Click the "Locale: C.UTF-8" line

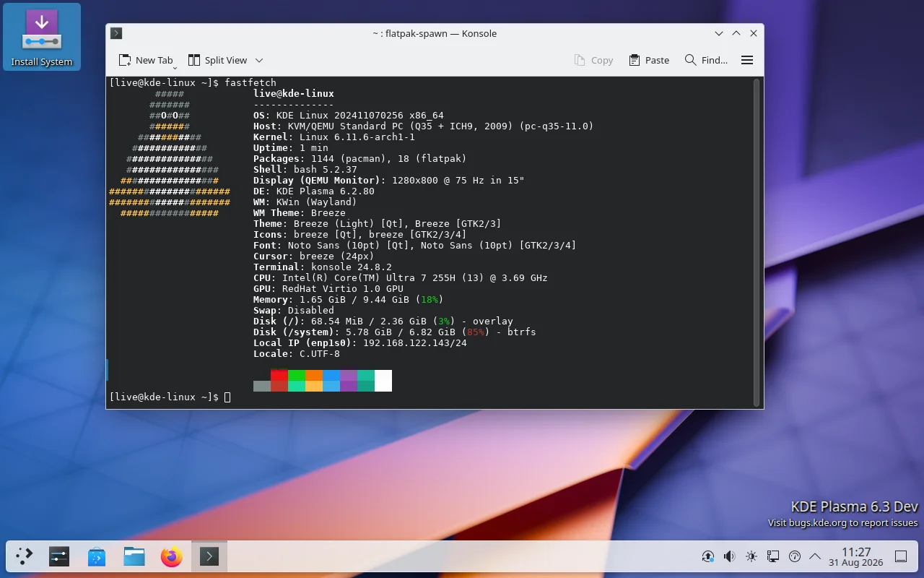297,354
